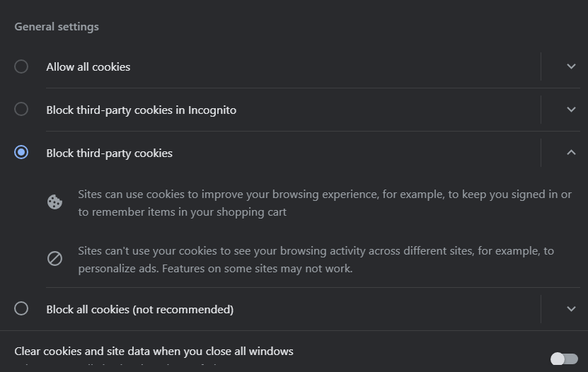The height and width of the screenshot is (372, 588).
Task: Select the Allow all cookies radio button
Action: [21, 66]
